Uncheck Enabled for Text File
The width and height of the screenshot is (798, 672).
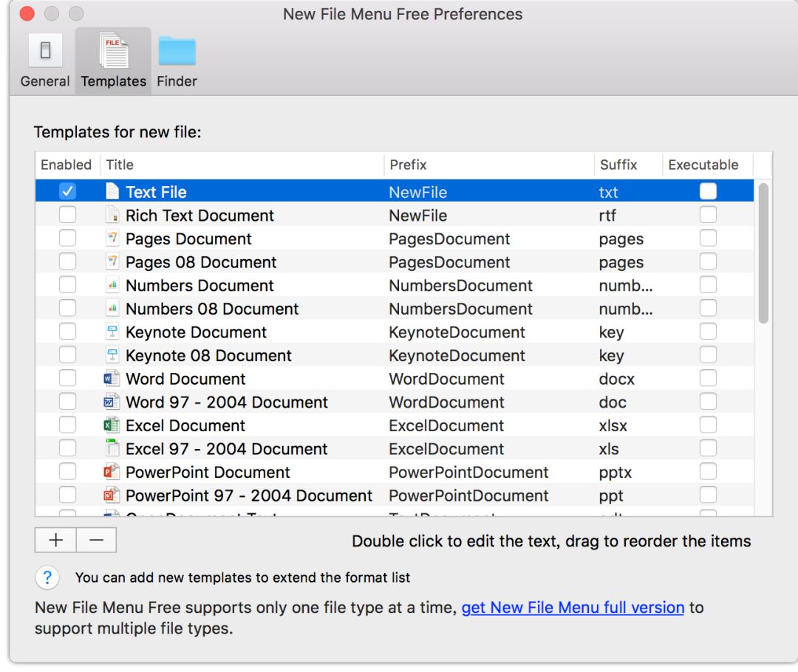click(67, 191)
